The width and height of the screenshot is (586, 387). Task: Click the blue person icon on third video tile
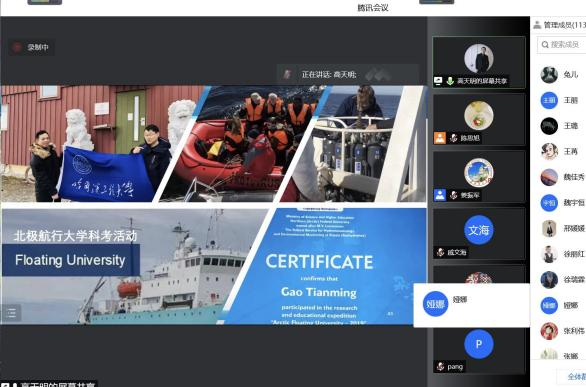440,195
